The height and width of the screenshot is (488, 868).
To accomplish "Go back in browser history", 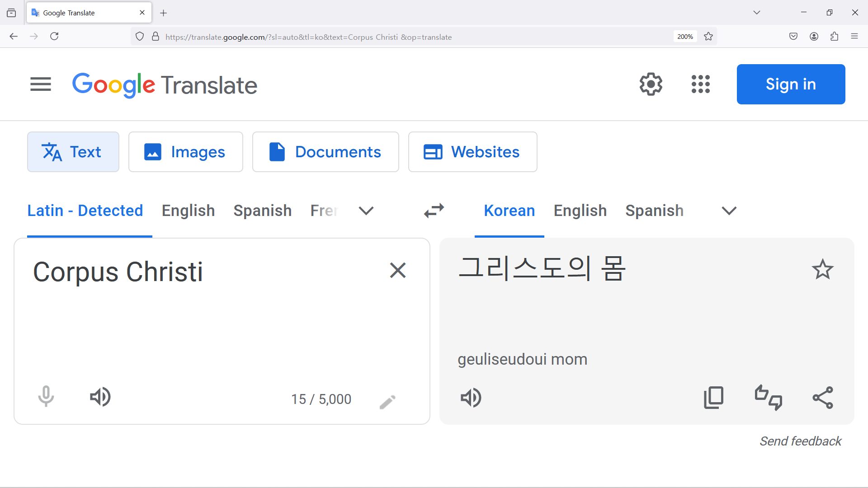I will [x=14, y=37].
